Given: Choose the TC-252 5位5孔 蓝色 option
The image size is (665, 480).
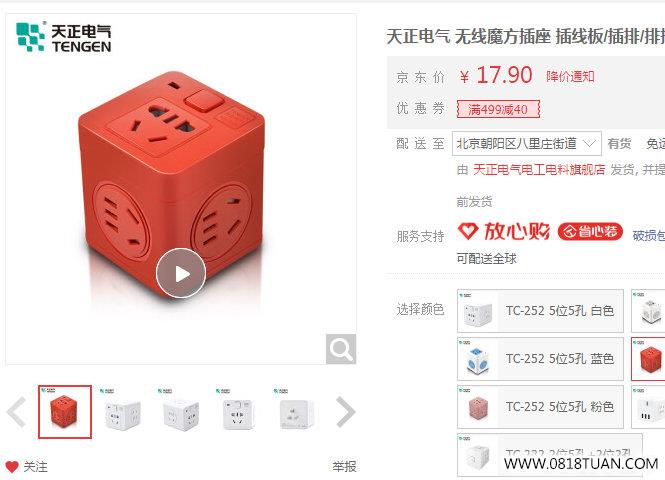Looking at the screenshot, I should tap(540, 359).
